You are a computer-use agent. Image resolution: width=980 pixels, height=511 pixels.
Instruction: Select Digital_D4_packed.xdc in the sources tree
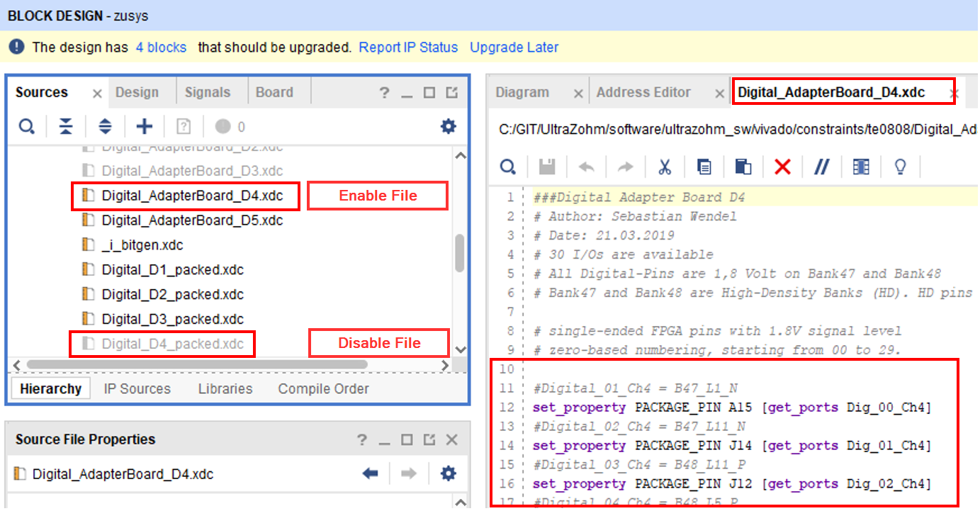[x=172, y=344]
